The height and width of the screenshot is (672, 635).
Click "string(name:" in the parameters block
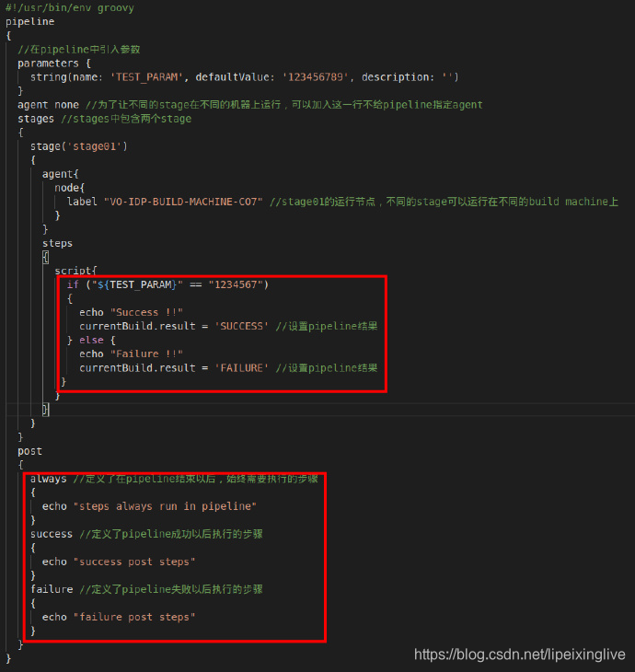[x=66, y=77]
